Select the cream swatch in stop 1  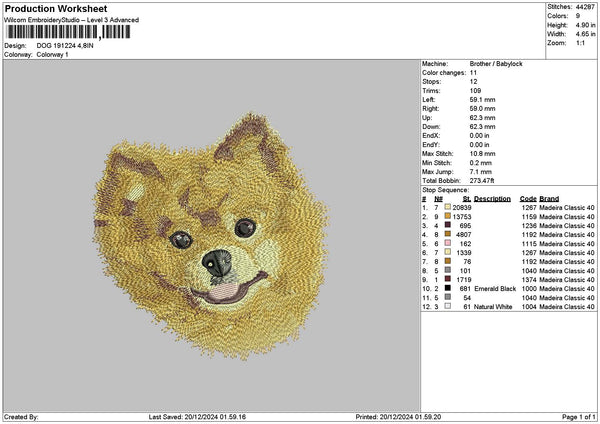pos(447,206)
